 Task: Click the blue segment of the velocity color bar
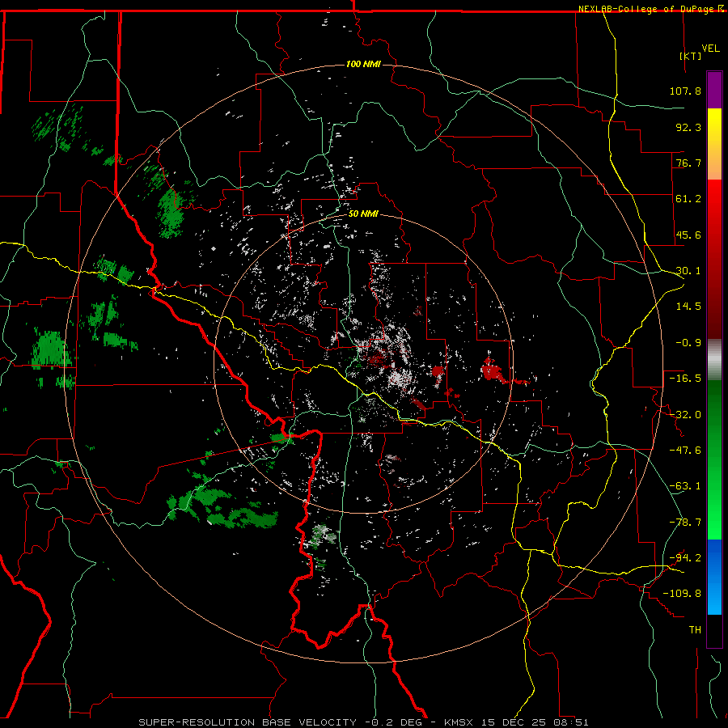pyautogui.click(x=714, y=577)
